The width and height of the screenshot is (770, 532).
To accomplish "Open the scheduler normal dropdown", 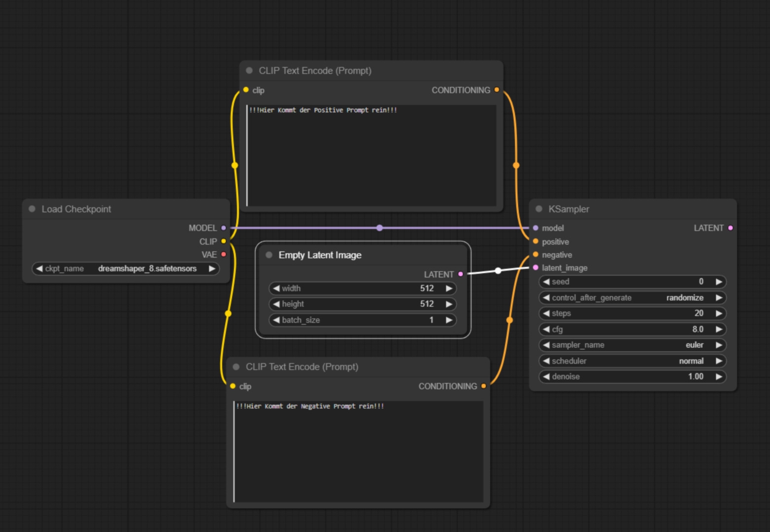I will [633, 361].
